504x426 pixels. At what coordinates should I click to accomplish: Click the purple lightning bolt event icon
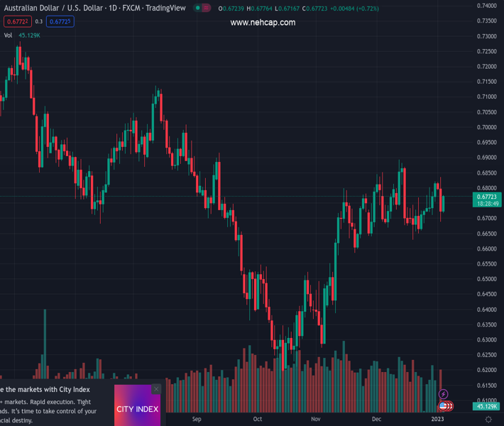tap(444, 394)
